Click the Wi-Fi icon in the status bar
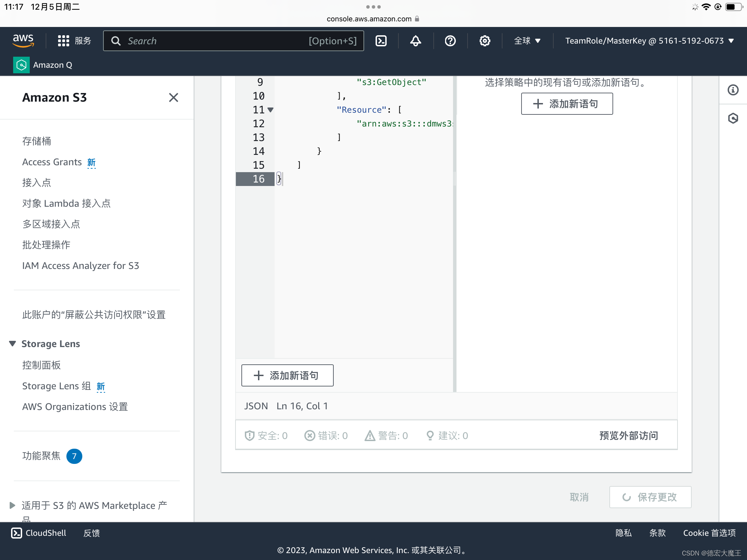Viewport: 747px width, 560px height. [706, 7]
